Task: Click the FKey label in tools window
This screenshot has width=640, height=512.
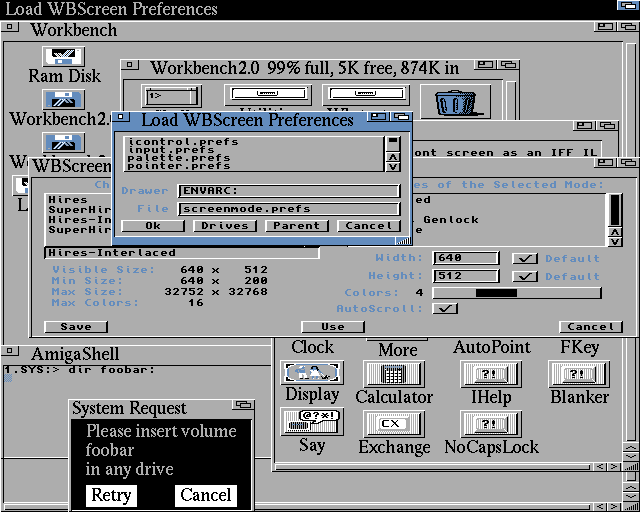Action: (x=580, y=348)
